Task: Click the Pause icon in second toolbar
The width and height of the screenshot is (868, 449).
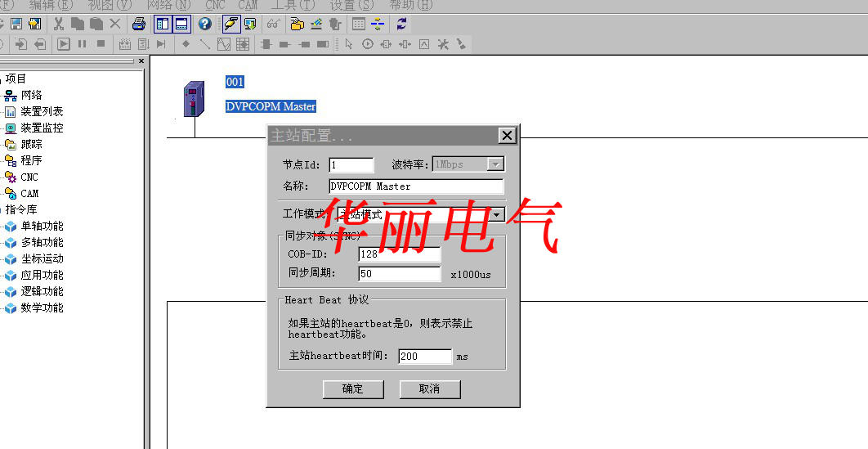Action: [x=83, y=43]
